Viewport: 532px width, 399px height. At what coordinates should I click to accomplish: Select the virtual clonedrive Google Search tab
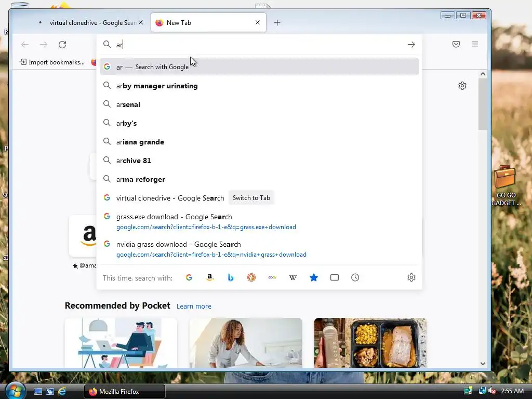91,23
